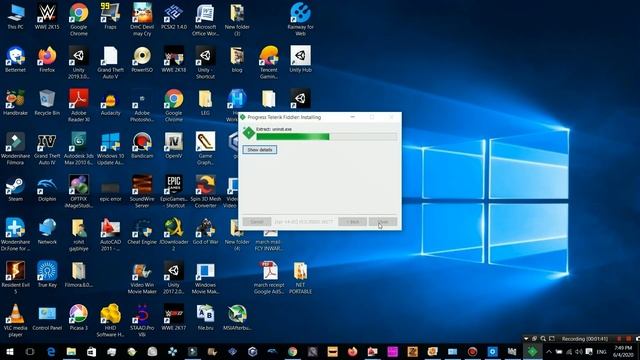640x360 pixels.
Task: Open the Microsoft Office Word shortcut
Action: pos(205,20)
